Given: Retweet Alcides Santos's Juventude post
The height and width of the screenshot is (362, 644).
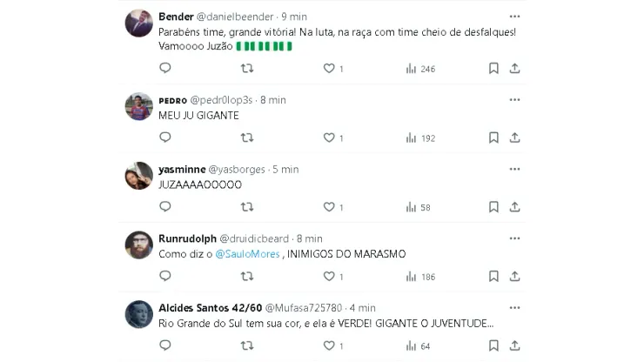Looking at the screenshot, I should [247, 346].
